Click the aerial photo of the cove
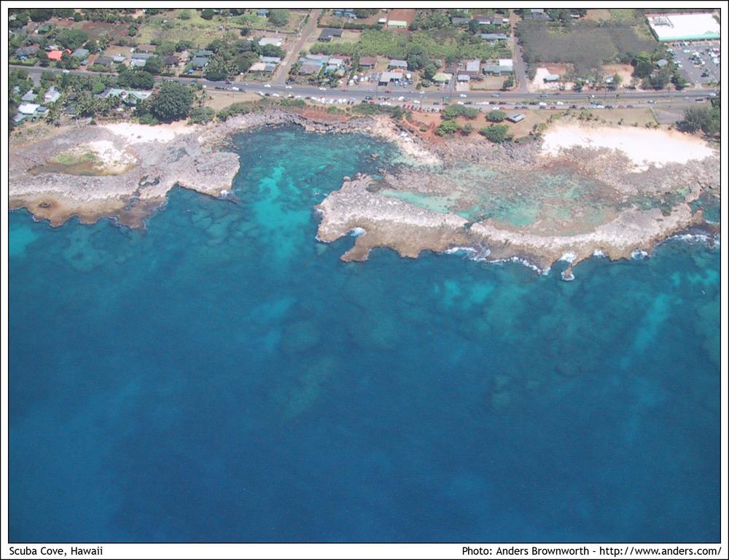Image resolution: width=729 pixels, height=560 pixels. [x=364, y=276]
